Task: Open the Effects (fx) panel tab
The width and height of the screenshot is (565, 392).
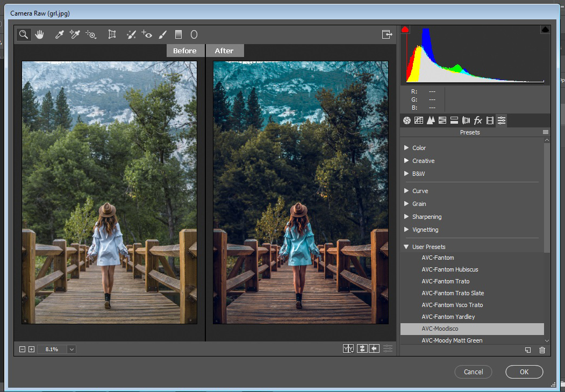Action: (x=478, y=120)
